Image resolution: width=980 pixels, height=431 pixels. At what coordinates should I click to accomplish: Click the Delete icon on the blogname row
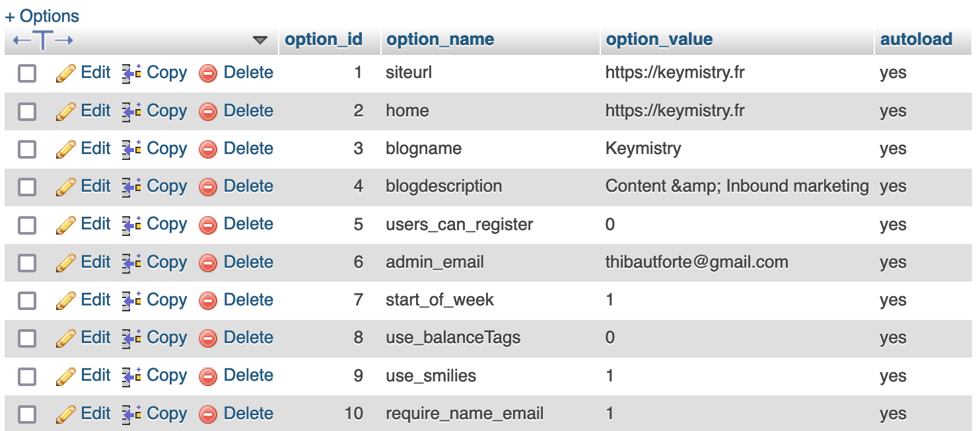point(208,149)
